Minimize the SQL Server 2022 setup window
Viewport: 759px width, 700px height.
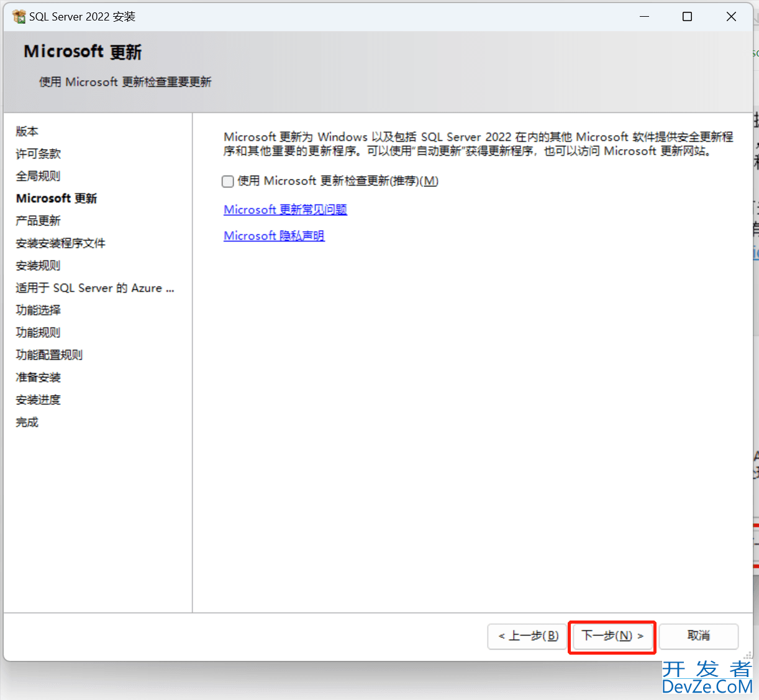(x=645, y=16)
